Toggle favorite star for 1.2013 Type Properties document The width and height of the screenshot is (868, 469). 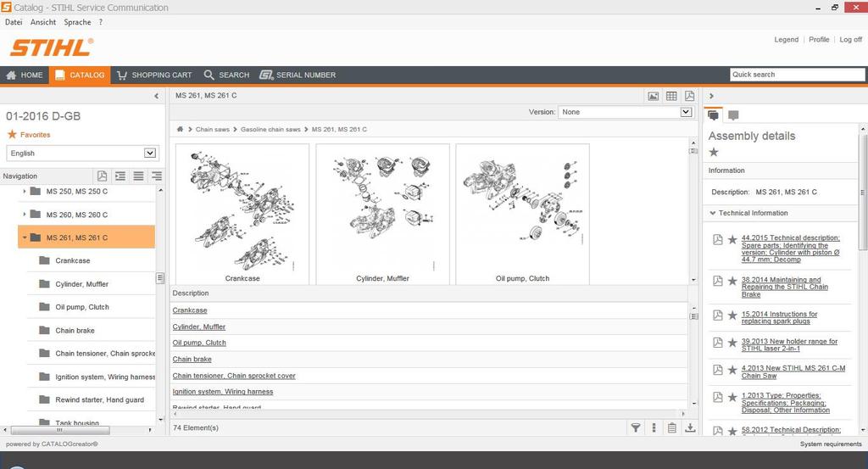click(732, 397)
